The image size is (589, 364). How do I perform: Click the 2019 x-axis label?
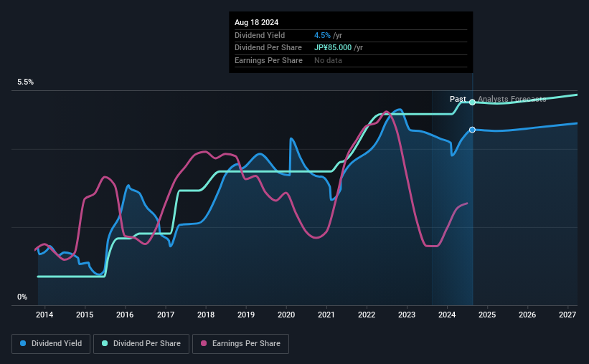[246, 315]
